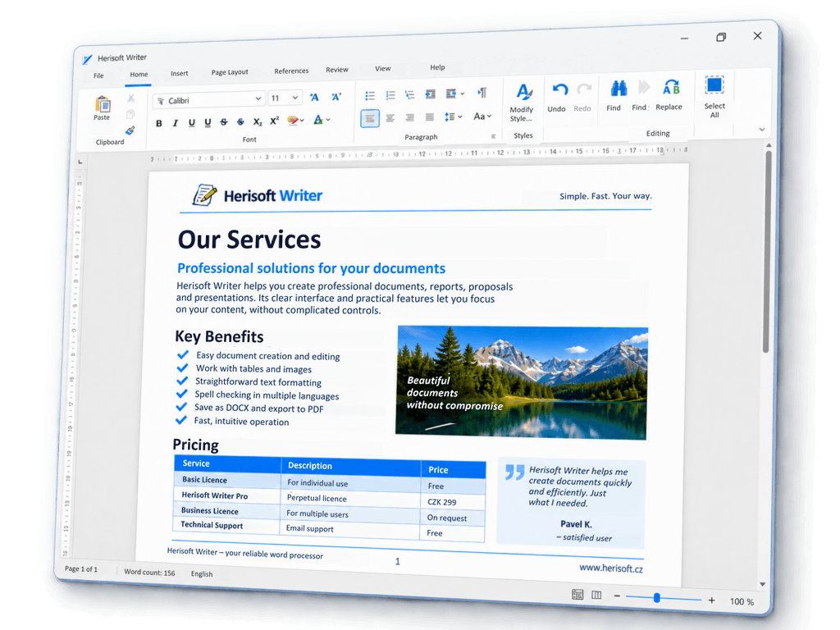Switch to the side-by-side reading view icon

(596, 596)
